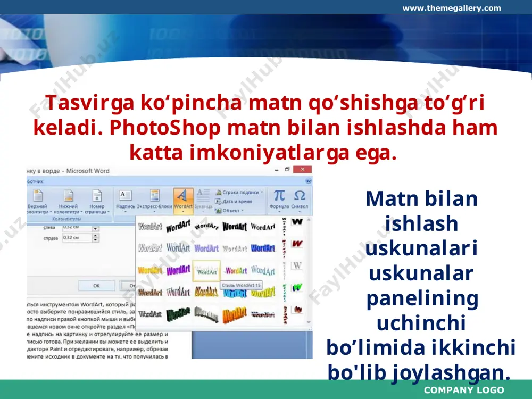Pick the bold blue WordArt in second row
532x399 pixels.
[x=263, y=248]
